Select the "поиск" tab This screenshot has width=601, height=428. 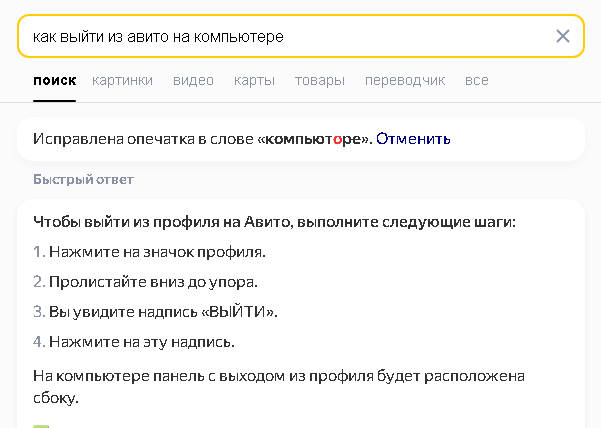point(54,80)
